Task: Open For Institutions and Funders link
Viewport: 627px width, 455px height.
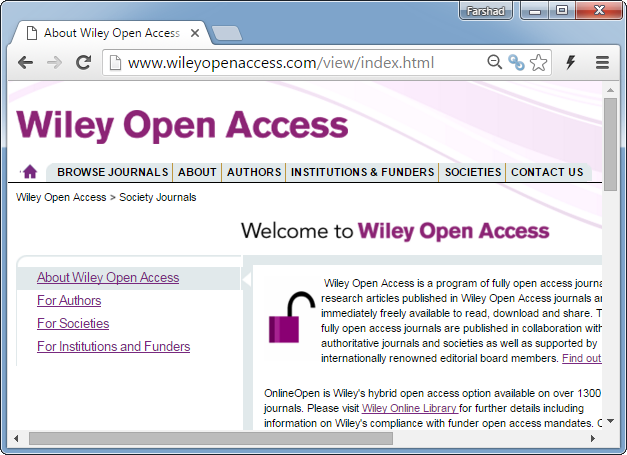Action: [114, 346]
